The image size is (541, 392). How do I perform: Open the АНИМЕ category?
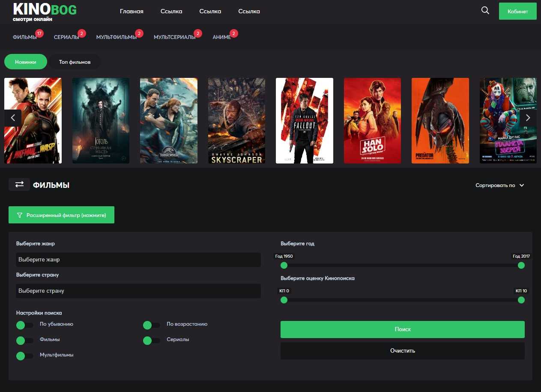(222, 37)
